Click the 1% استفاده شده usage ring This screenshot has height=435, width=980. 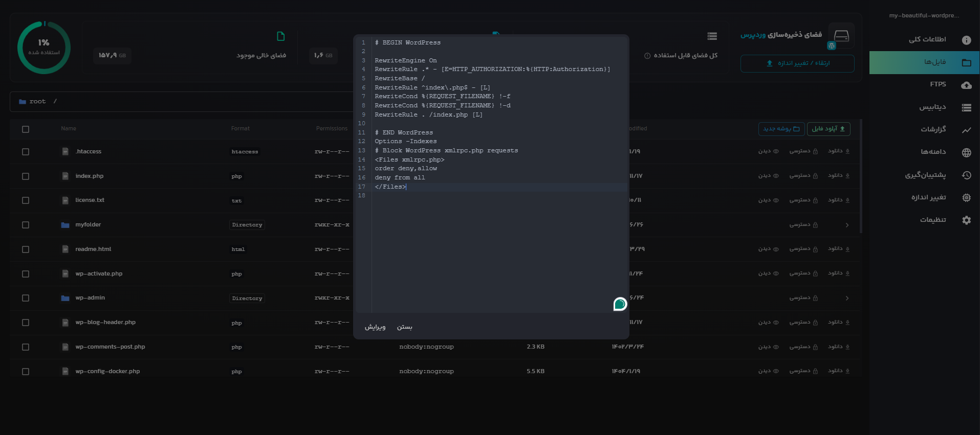click(x=44, y=48)
